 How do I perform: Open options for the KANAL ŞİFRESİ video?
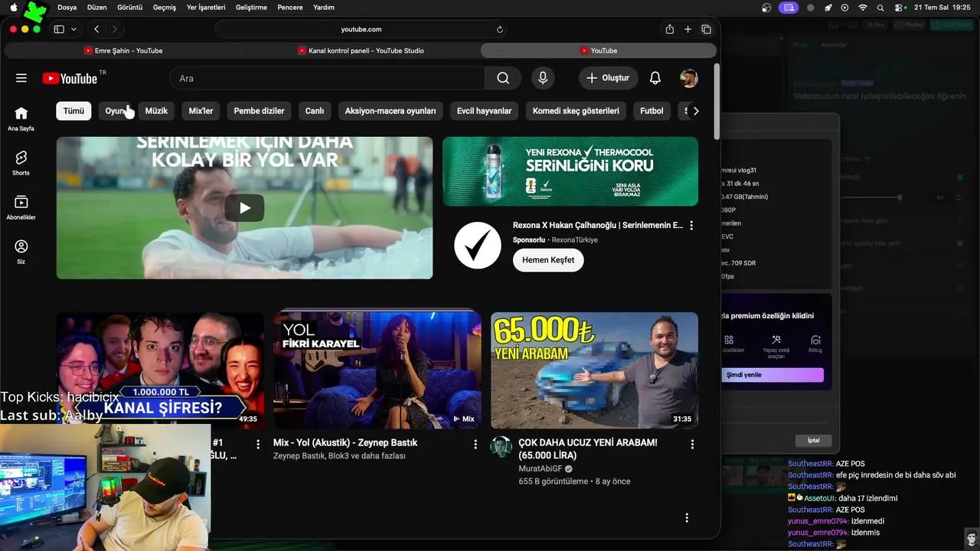point(258,444)
